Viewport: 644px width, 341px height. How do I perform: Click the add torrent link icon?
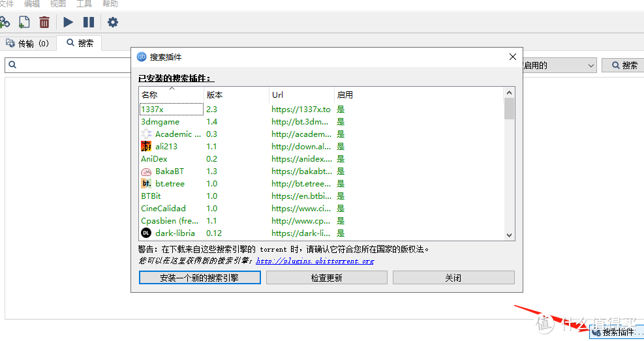[x=5, y=22]
